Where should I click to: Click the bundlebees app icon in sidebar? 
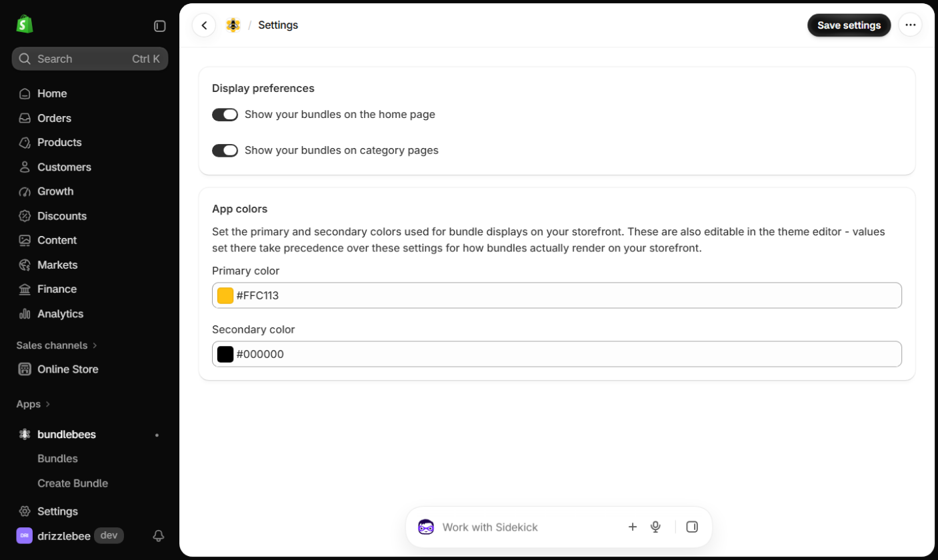pyautogui.click(x=25, y=435)
